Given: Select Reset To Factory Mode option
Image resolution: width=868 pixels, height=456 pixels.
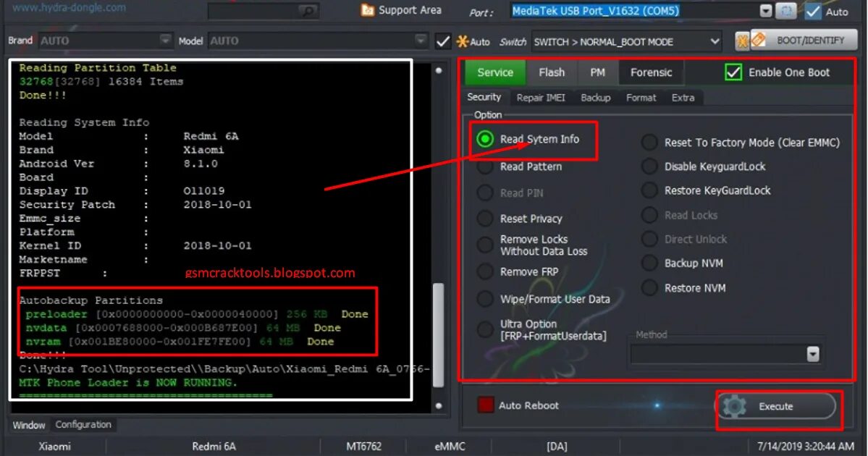Looking at the screenshot, I should (x=649, y=142).
